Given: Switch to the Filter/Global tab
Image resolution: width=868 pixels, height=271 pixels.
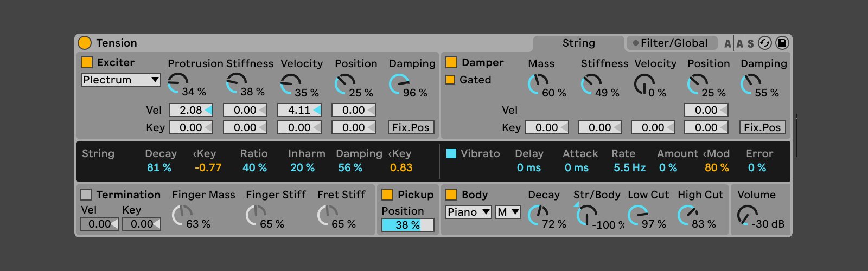Looking at the screenshot, I should [672, 43].
